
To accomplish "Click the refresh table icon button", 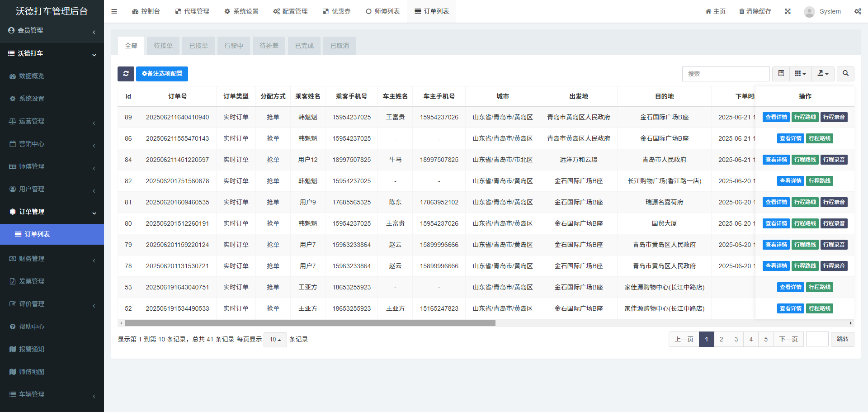I will (126, 74).
